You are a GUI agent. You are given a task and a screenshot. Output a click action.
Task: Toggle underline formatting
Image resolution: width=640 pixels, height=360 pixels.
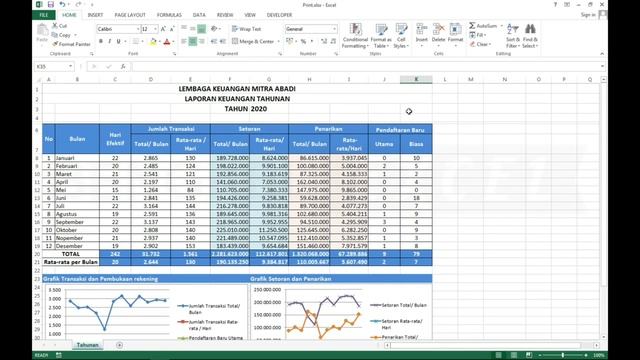click(118, 42)
